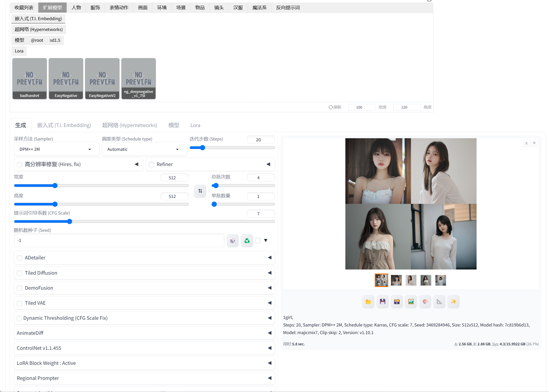Image resolution: width=549 pixels, height=392 pixels.
Task: Expand the AnimateDiff section
Action: coord(144,333)
